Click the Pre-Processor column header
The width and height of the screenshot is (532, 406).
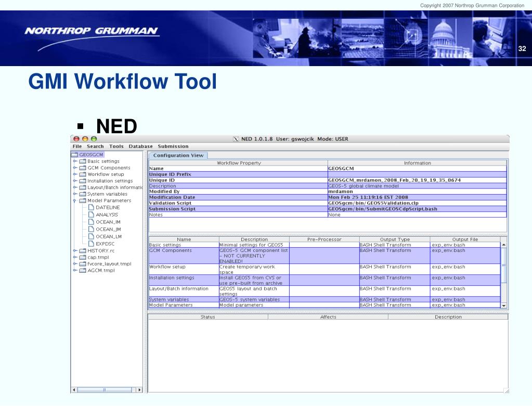coord(325,239)
